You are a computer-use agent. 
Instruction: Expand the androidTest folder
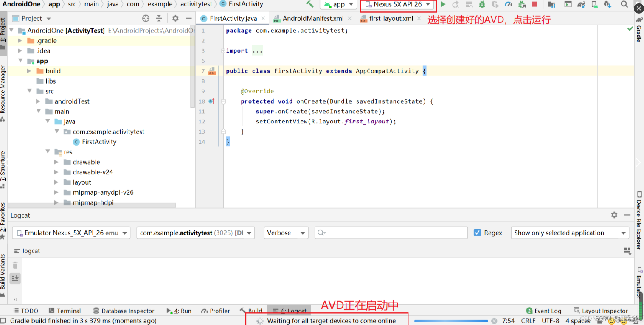point(38,101)
